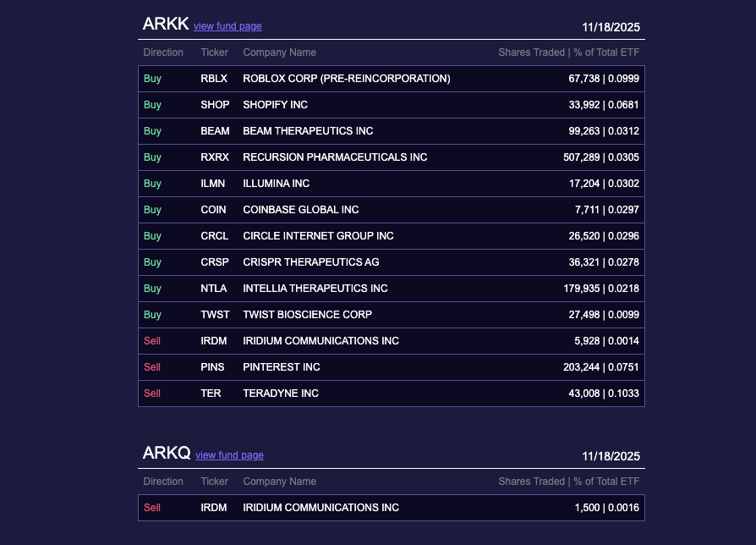
Task: Click the RBLX ticker in ARKK table
Action: click(x=214, y=79)
